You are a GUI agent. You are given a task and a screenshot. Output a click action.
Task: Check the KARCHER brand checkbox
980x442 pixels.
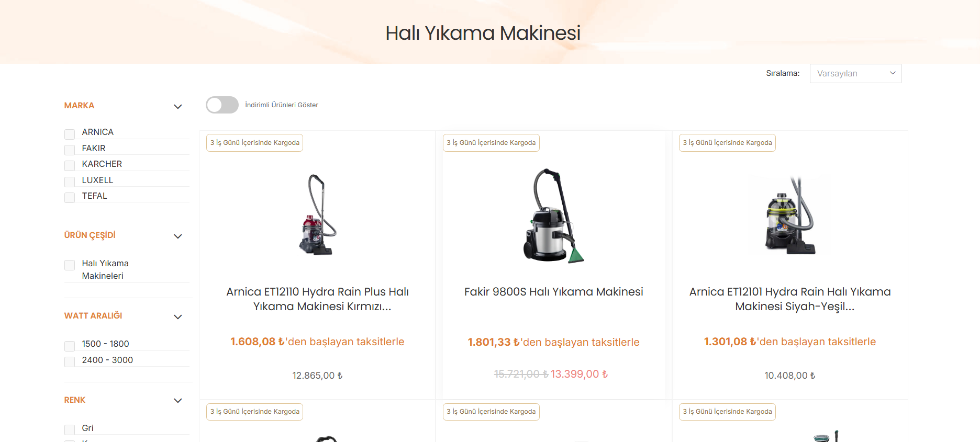coord(70,166)
